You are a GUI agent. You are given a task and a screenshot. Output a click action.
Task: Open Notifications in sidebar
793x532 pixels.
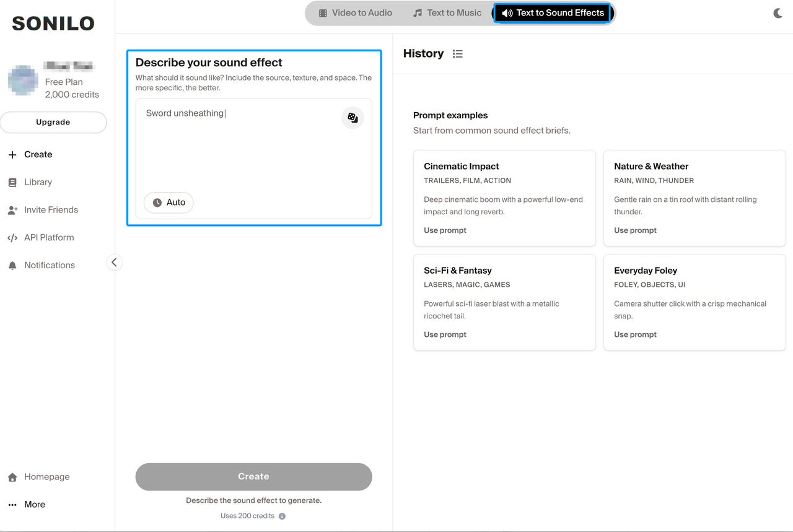point(41,265)
